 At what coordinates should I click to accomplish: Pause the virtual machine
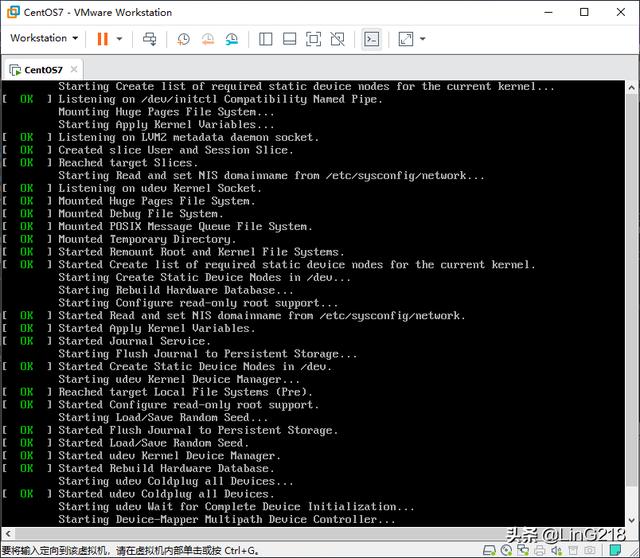tap(102, 39)
